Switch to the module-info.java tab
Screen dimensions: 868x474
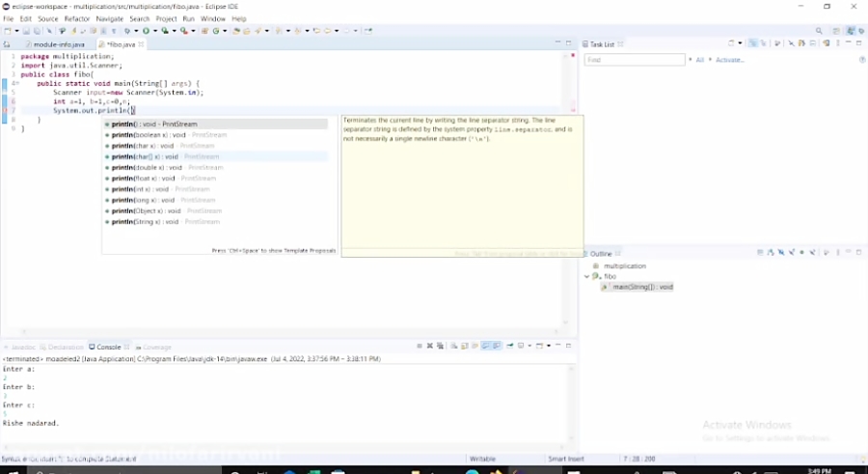tap(58, 44)
